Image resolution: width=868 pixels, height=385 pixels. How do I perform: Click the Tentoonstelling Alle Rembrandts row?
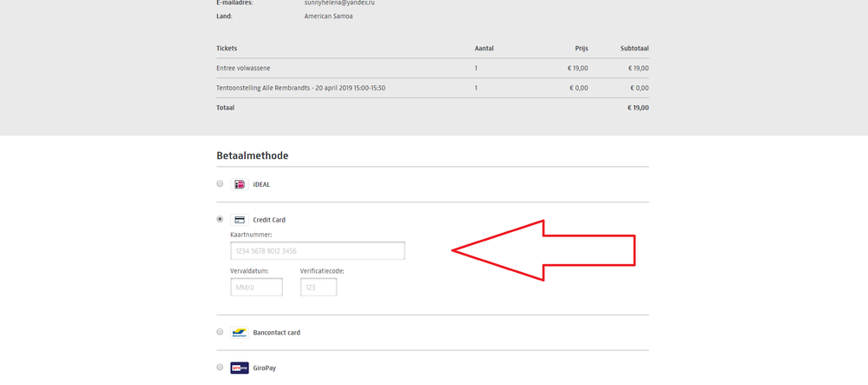click(300, 88)
